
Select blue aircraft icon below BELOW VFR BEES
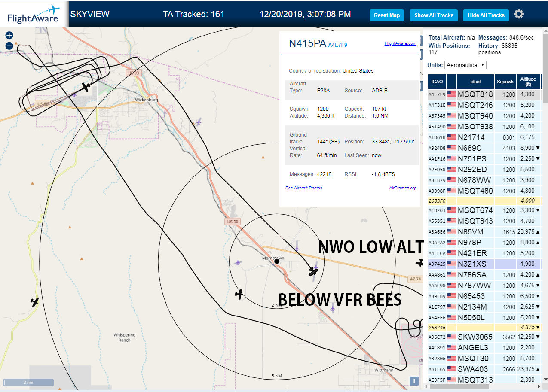(333, 307)
